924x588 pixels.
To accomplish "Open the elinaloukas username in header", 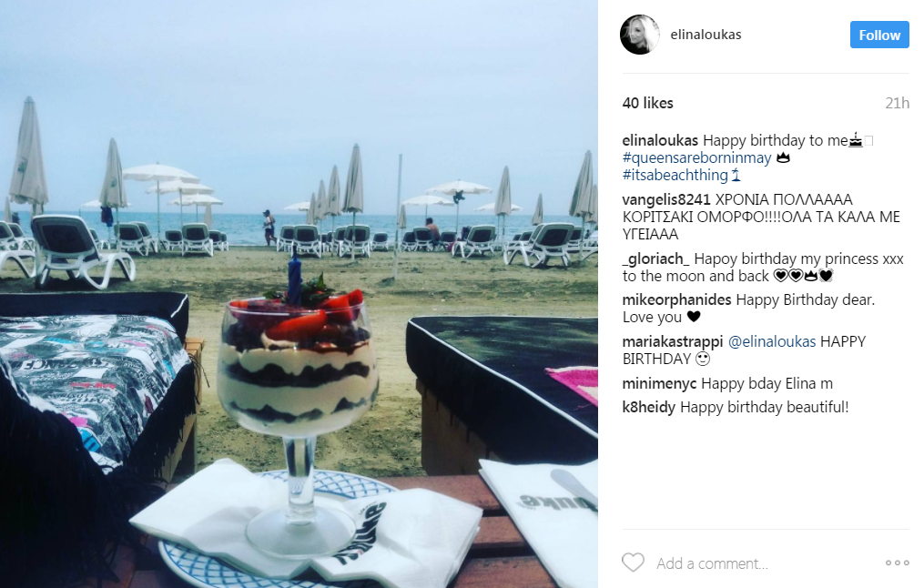I will [x=706, y=35].
